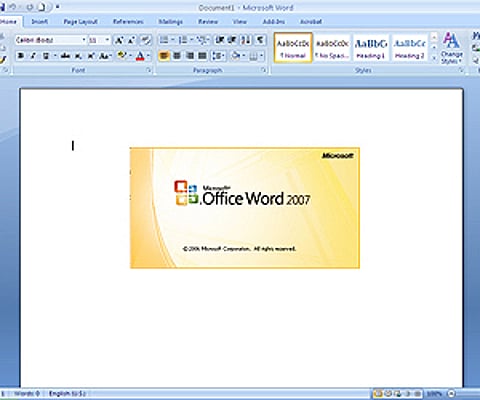Click the Words: 0 count in status bar

27,394
